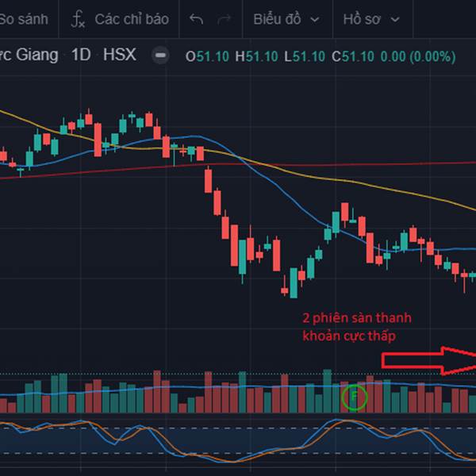Viewport: 476px width, 476px height.
Task: Click the high price value H51.10
Action: pos(256,56)
